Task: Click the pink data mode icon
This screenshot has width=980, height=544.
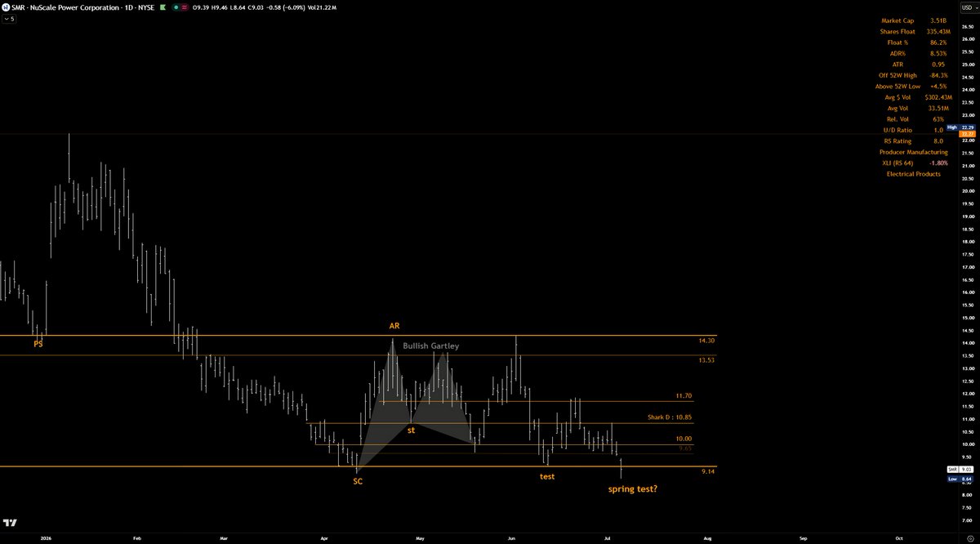Action: [x=185, y=7]
